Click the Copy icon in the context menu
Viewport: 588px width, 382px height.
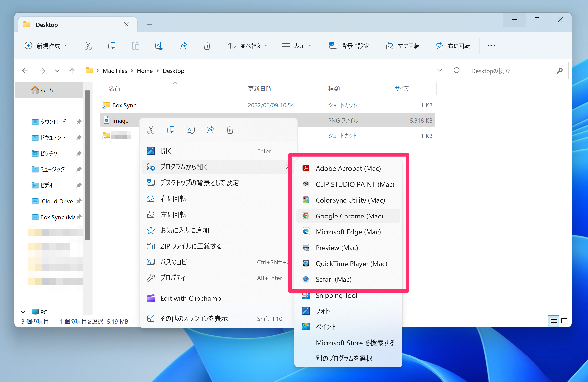(171, 130)
